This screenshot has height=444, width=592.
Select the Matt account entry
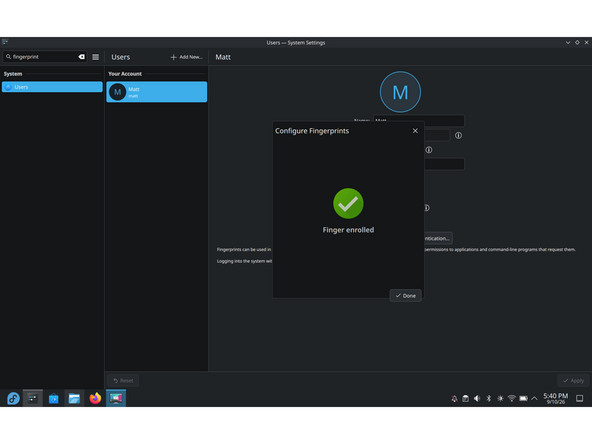(157, 92)
